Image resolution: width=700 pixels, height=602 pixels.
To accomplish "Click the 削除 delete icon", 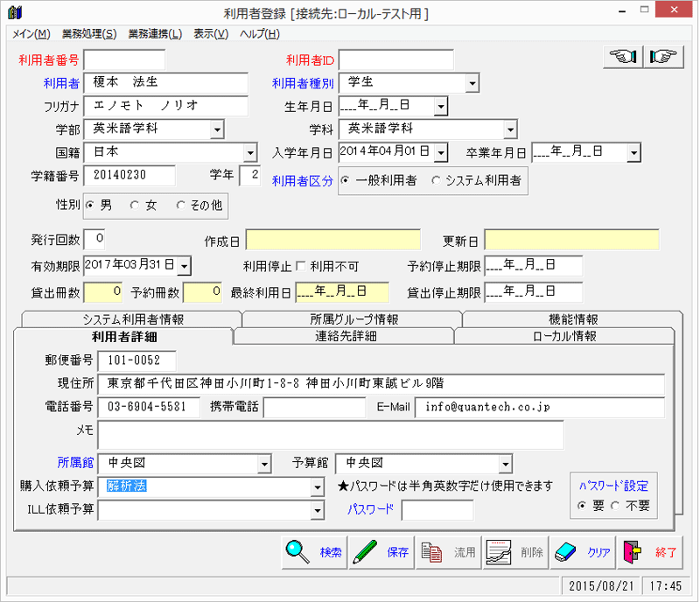I will [499, 552].
